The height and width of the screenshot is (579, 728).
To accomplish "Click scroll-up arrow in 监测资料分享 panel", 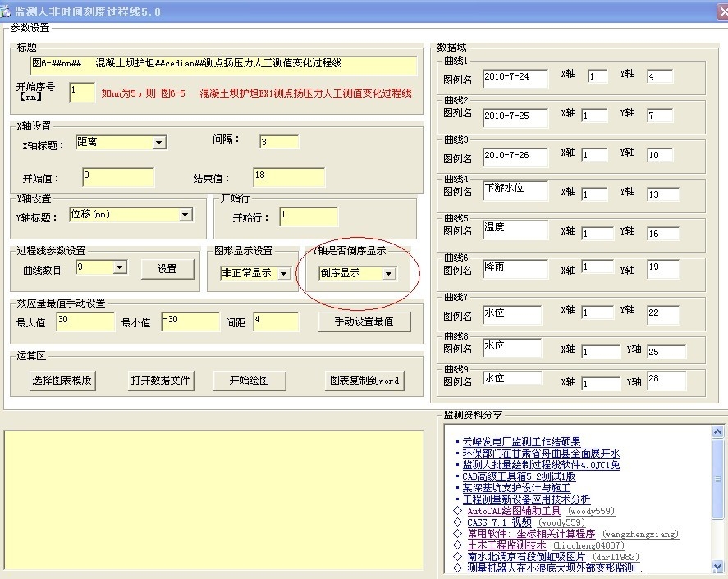I will click(x=717, y=432).
